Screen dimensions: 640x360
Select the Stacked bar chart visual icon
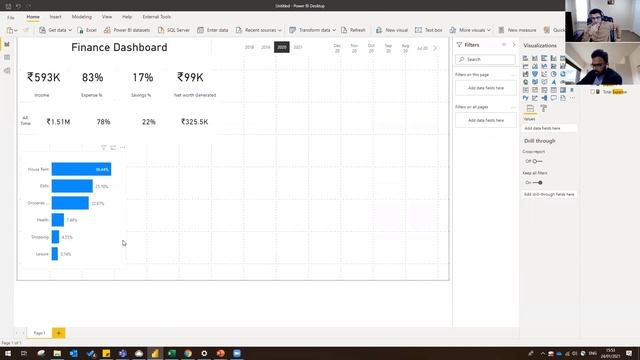(x=525, y=58)
